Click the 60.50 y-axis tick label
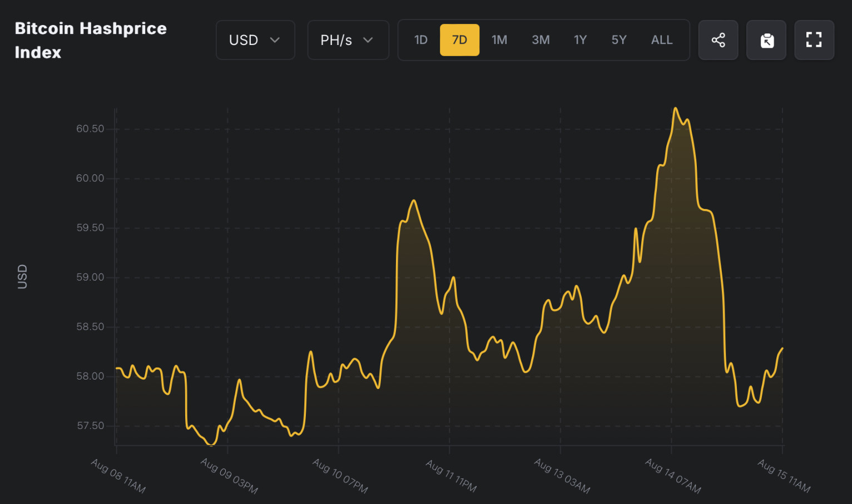This screenshot has height=504, width=852. [x=90, y=129]
